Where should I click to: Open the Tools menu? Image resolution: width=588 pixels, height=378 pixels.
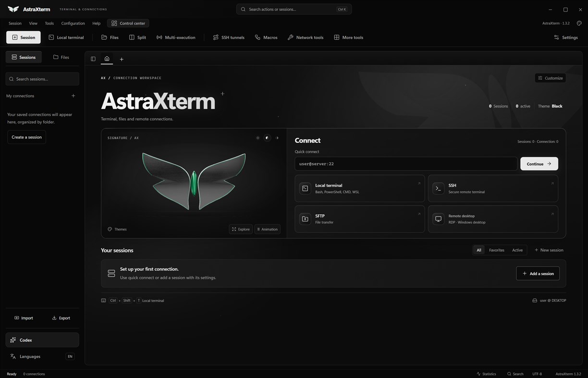click(49, 23)
